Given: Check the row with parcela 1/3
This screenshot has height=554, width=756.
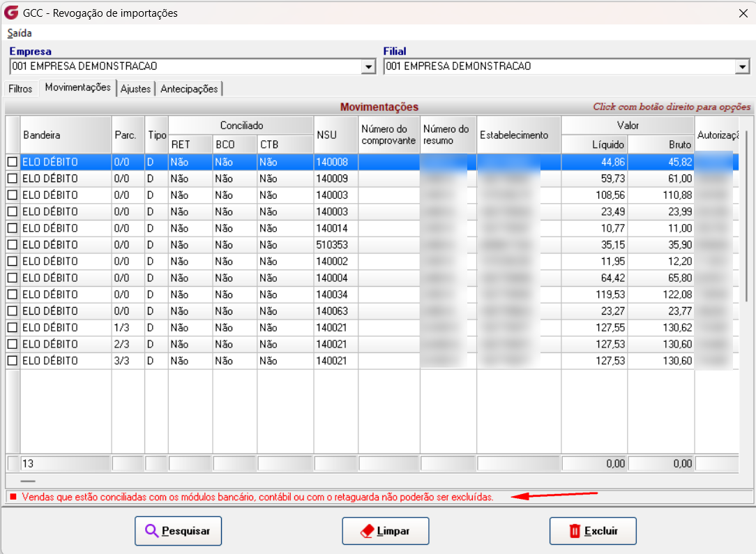Looking at the screenshot, I should 13,327.
